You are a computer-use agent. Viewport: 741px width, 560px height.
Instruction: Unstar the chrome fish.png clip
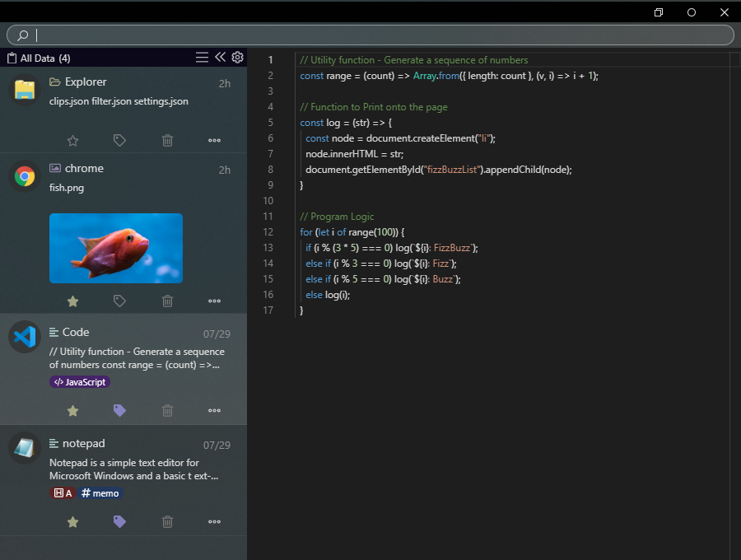click(x=72, y=301)
